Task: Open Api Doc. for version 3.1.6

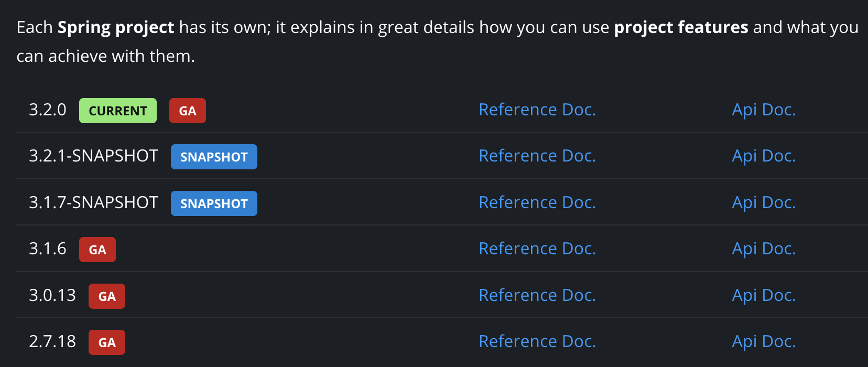Action: click(764, 249)
